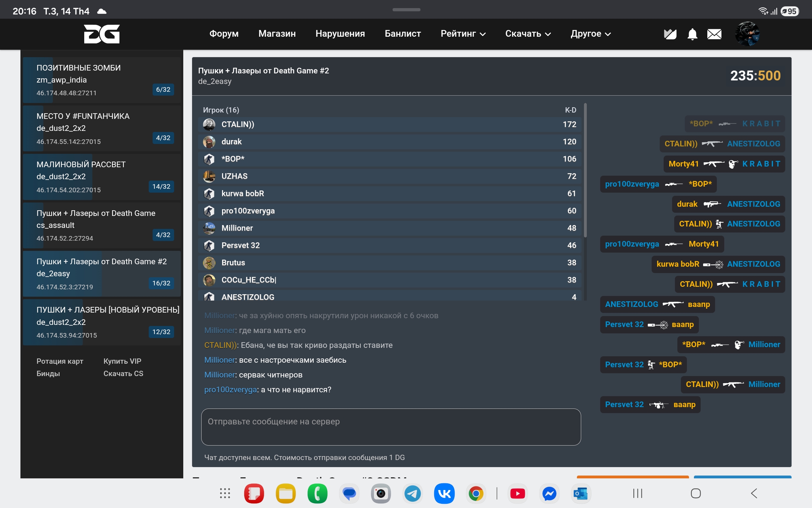Open notifications bell icon
The height and width of the screenshot is (508, 812).
coord(692,34)
